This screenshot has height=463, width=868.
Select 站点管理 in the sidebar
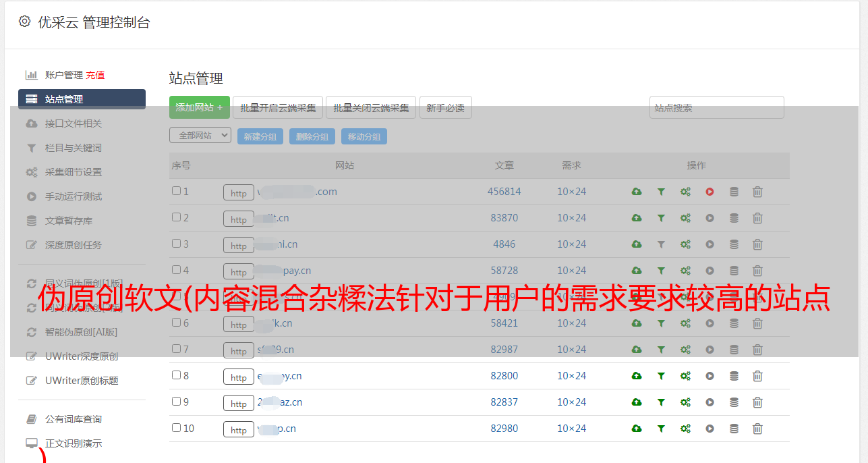tap(82, 99)
